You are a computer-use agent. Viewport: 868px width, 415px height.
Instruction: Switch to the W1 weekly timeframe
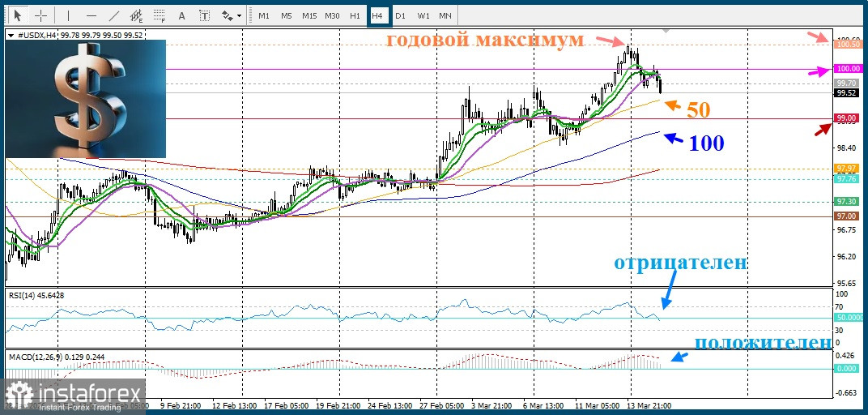point(423,15)
